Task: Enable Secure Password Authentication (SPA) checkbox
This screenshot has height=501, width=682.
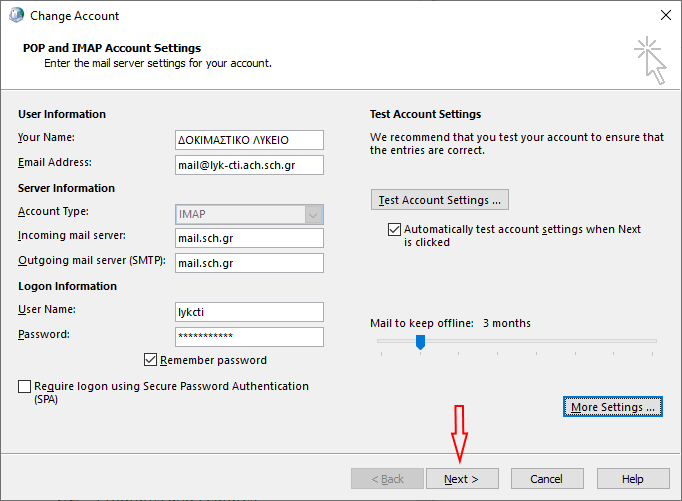Action: click(x=25, y=387)
